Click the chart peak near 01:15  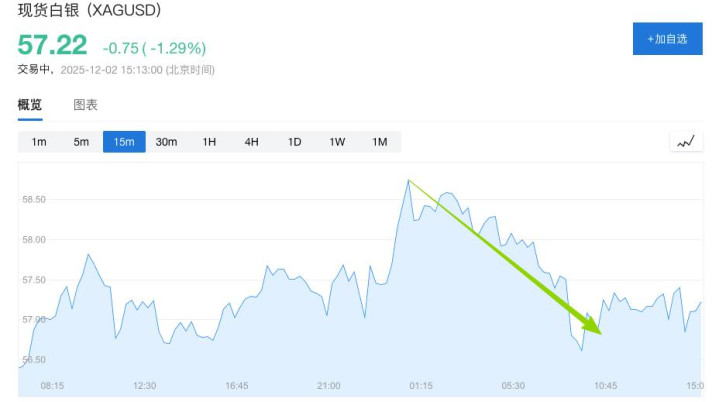(409, 181)
